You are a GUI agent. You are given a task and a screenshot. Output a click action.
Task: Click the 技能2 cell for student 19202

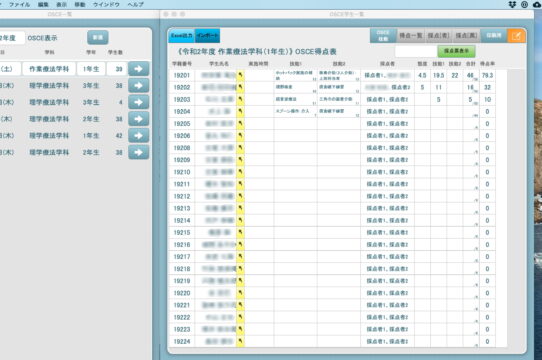(x=339, y=87)
